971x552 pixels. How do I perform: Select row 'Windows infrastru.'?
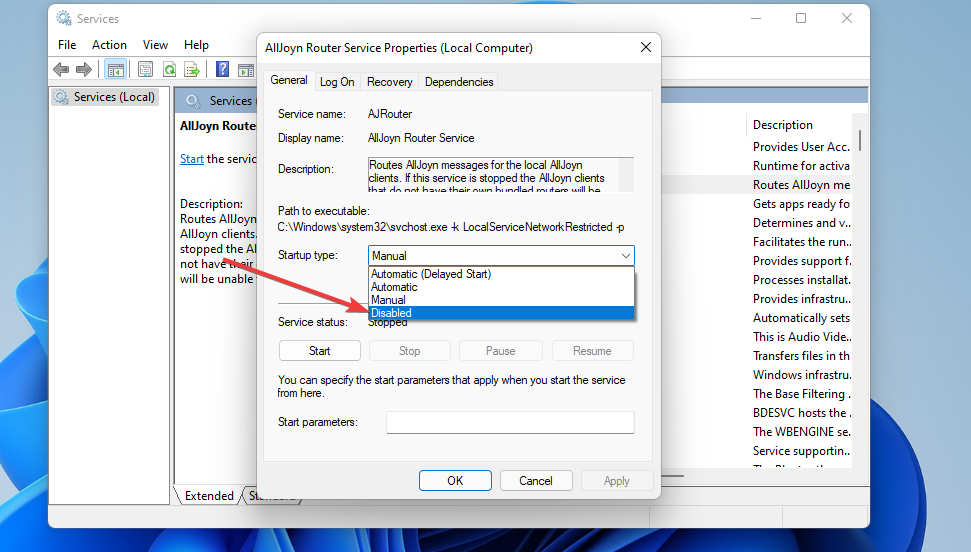pos(799,375)
